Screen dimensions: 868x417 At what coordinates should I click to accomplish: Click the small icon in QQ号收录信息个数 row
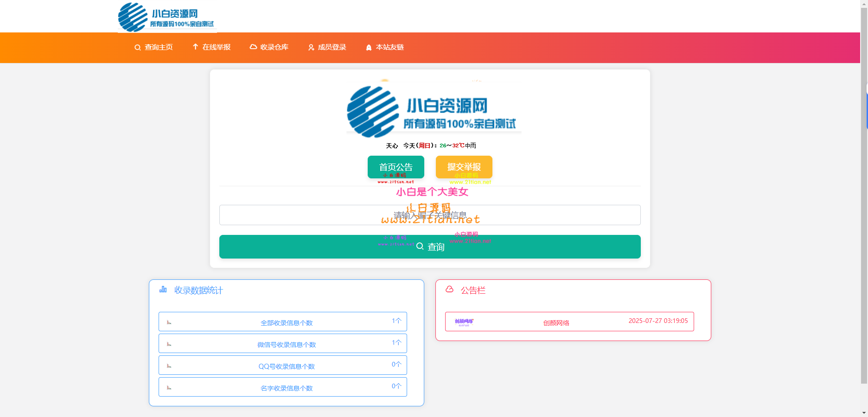(169, 366)
